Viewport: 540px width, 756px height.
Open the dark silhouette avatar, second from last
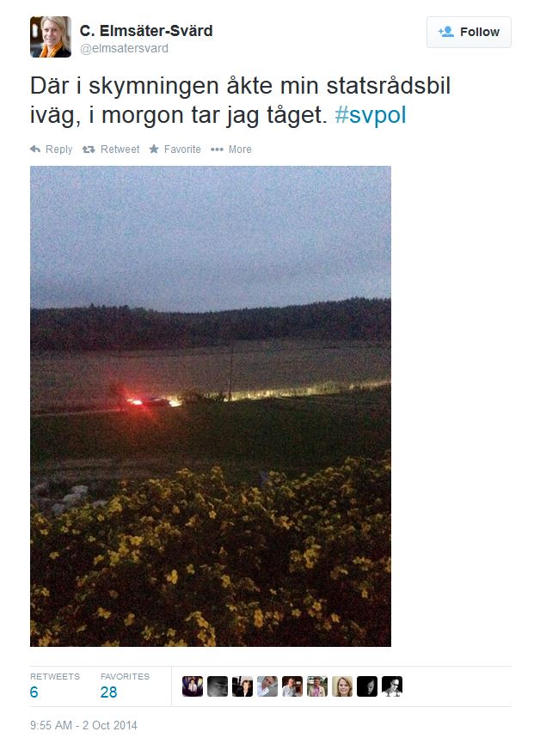pos(367,686)
